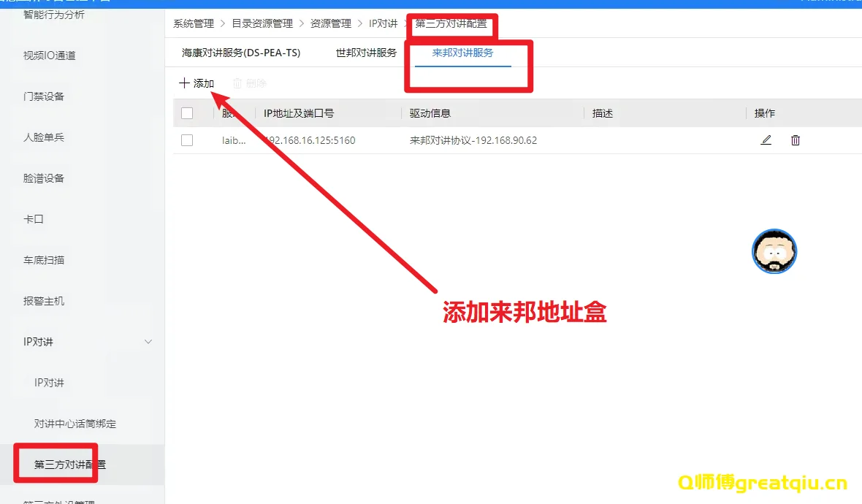Toggle the select-all checkbox in table header
862x504 pixels.
coord(187,113)
